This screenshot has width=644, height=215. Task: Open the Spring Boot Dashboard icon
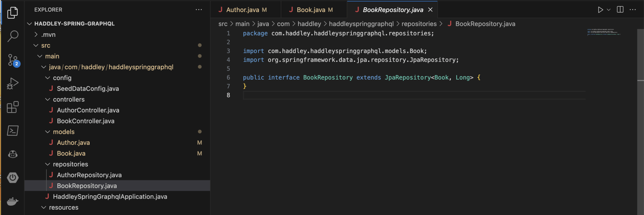[13, 178]
